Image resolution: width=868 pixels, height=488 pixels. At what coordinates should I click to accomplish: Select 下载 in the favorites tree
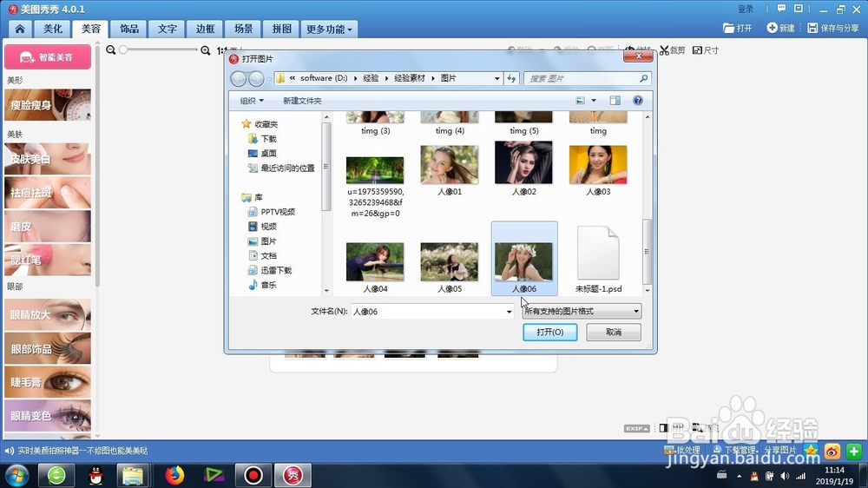coord(268,138)
